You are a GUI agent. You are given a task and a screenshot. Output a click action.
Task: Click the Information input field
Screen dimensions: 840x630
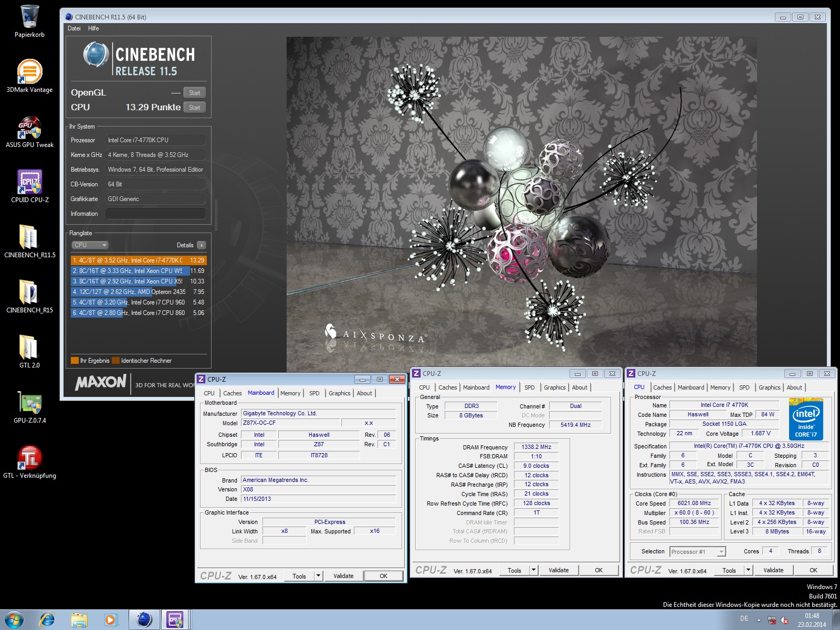[155, 214]
